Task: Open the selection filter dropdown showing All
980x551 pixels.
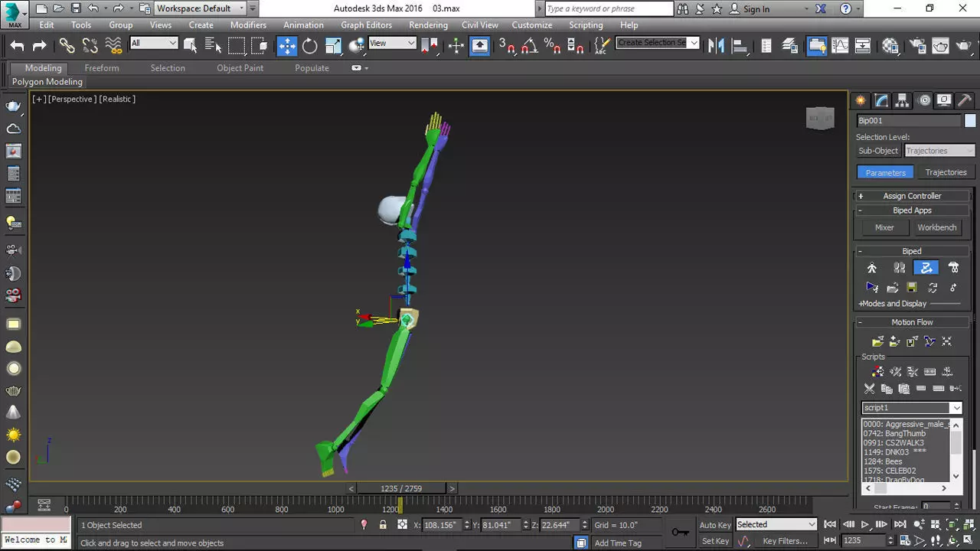Action: point(154,43)
